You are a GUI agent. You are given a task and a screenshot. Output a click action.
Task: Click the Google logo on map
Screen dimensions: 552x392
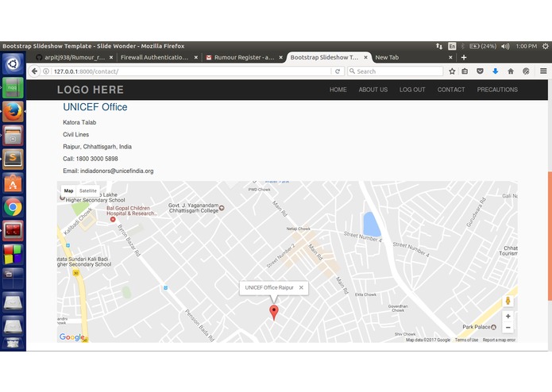tap(71, 337)
